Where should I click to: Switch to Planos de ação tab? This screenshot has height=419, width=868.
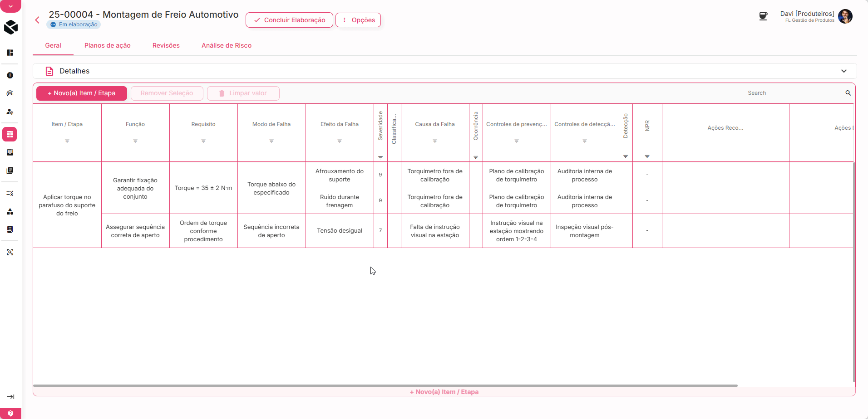108,45
